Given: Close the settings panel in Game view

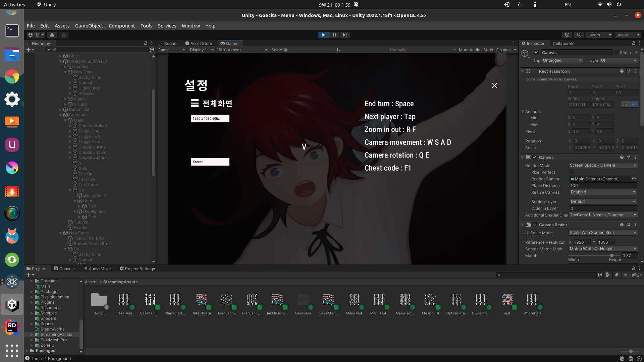Looking at the screenshot, I should pos(494,85).
